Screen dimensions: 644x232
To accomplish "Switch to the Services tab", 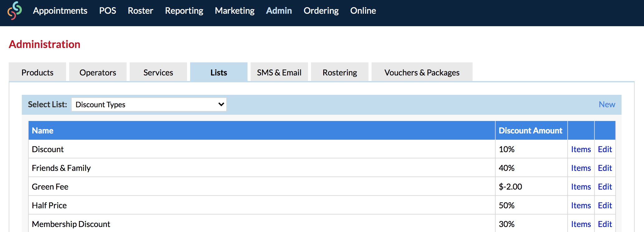I will point(158,72).
